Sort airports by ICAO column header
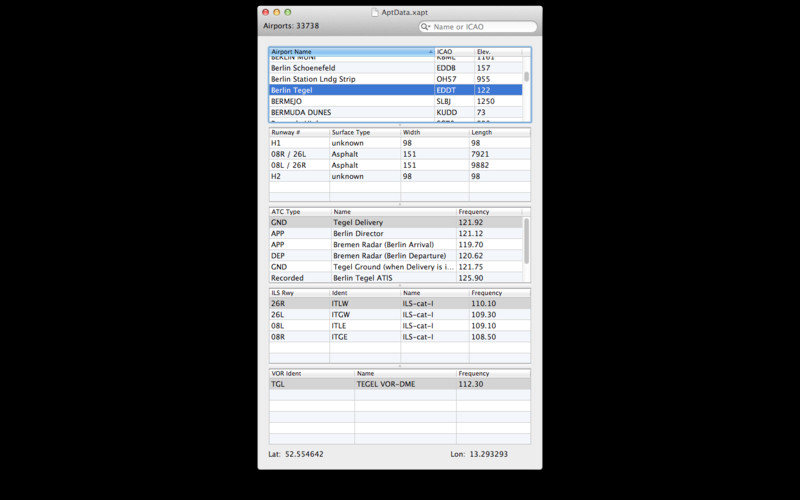This screenshot has width=800, height=500. [x=454, y=52]
